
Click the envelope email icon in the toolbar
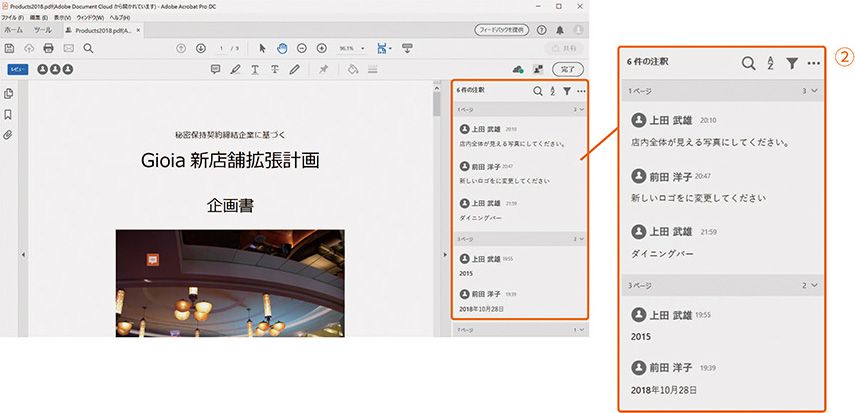point(68,48)
